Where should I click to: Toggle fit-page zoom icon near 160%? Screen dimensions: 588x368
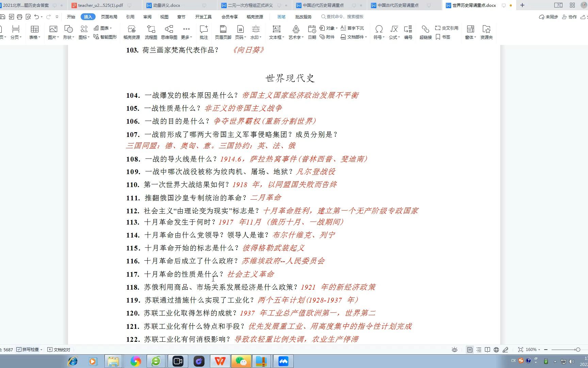pyautogui.click(x=521, y=350)
